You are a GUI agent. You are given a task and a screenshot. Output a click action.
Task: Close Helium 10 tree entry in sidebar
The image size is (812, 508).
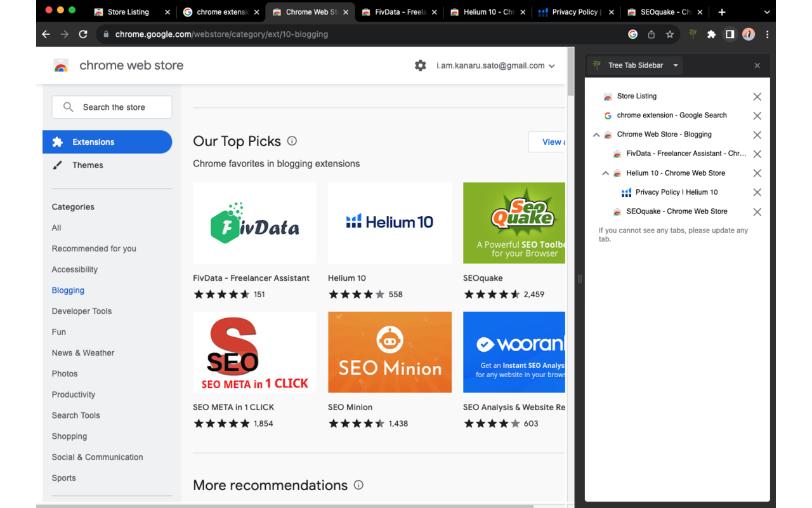(757, 173)
